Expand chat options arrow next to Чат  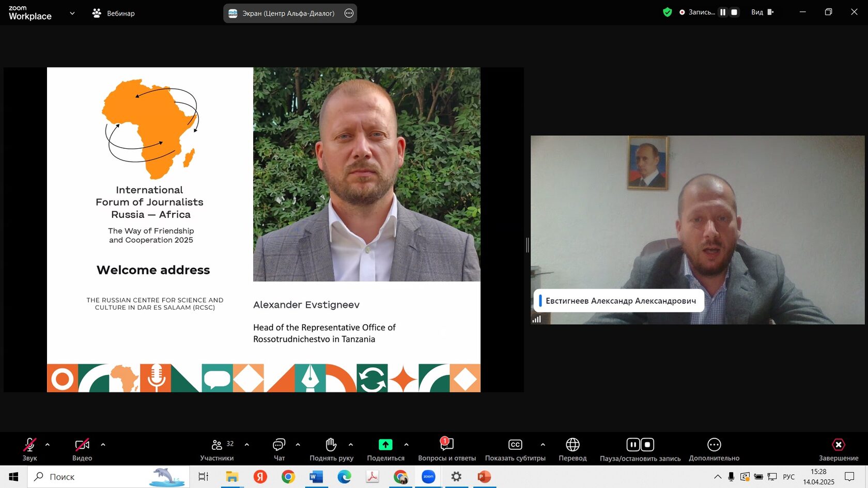[x=298, y=445]
